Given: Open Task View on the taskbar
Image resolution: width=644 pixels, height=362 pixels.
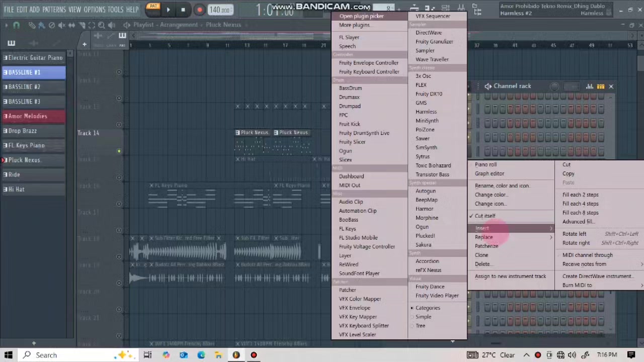Looking at the screenshot, I should pyautogui.click(x=147, y=355).
